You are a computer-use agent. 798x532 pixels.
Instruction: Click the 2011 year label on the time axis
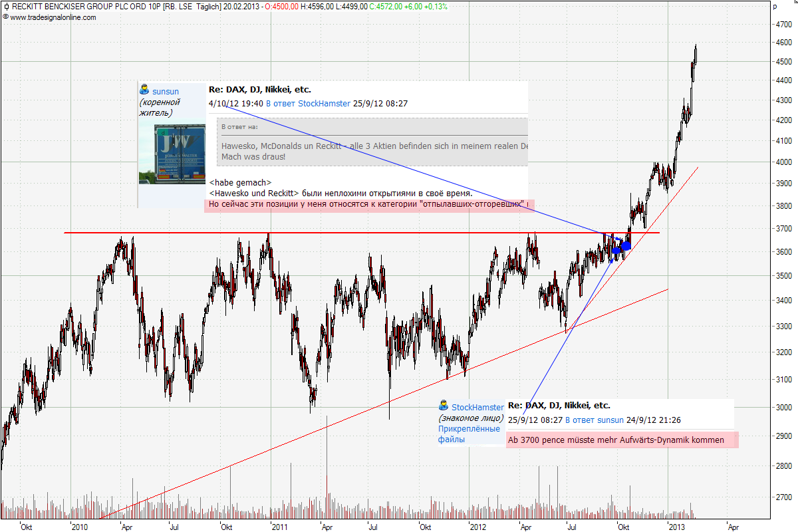279,527
